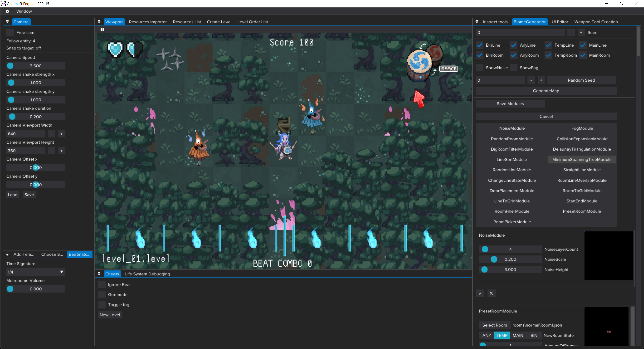Collapse the Camera panel triangle
Viewport: 644px width, 349px height.
[7, 22]
